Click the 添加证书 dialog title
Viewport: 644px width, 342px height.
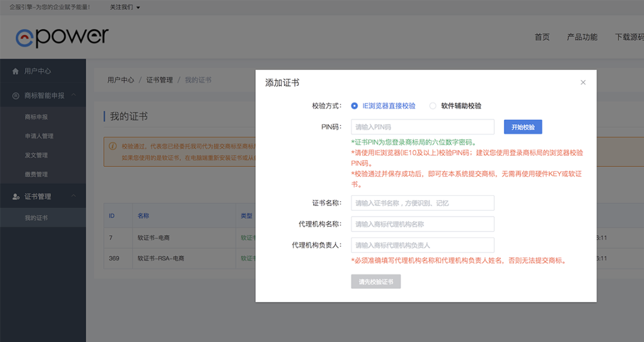coord(282,82)
